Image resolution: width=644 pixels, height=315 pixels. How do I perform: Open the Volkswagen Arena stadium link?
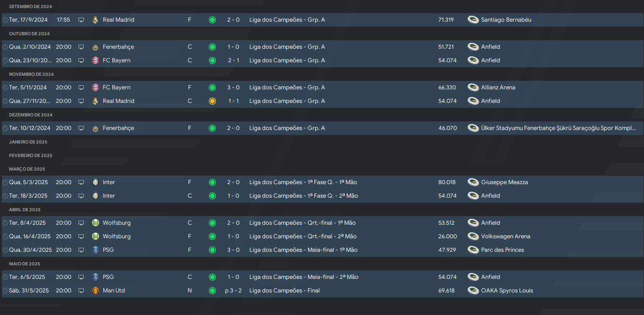point(506,236)
